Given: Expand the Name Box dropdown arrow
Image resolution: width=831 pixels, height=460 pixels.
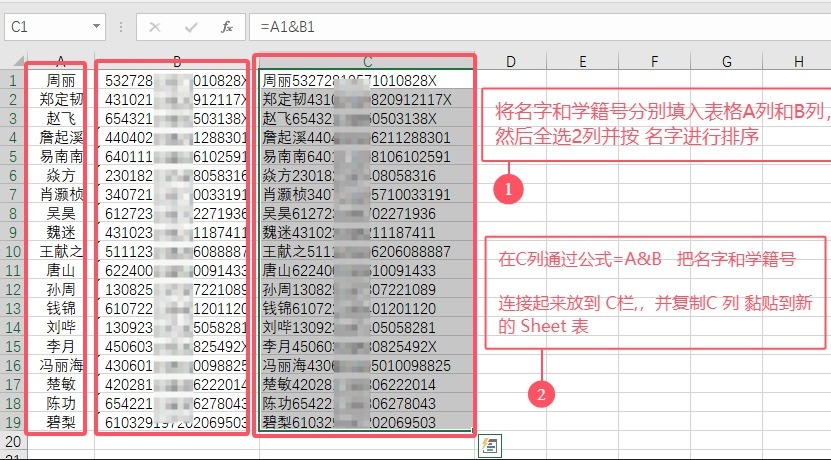Looking at the screenshot, I should click(96, 26).
